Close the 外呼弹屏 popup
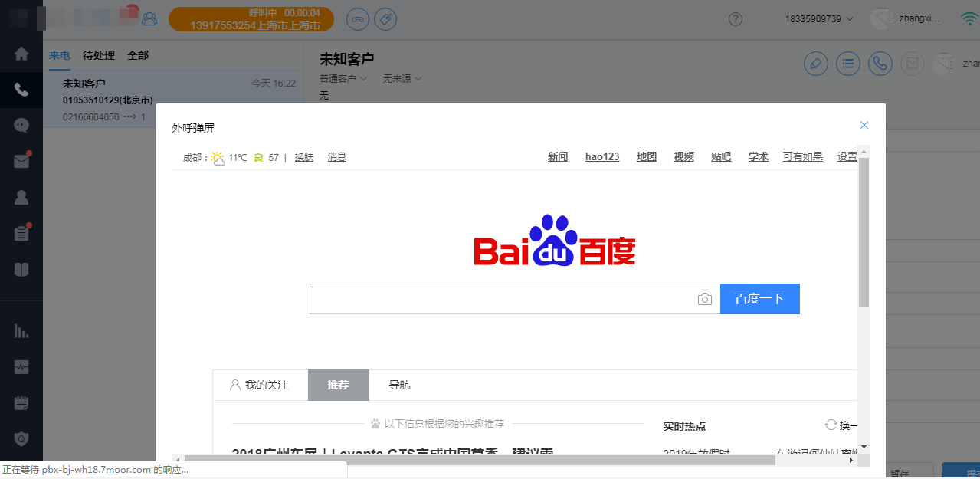980x479 pixels. [x=864, y=125]
